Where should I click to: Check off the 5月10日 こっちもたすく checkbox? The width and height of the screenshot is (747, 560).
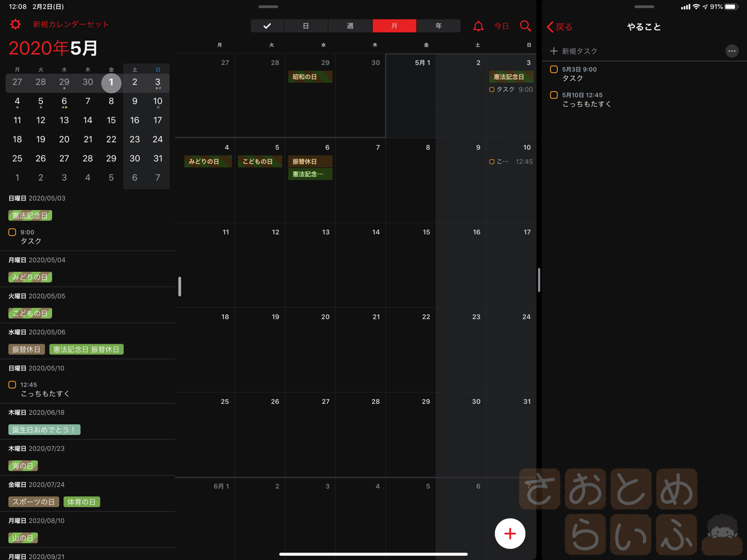[x=554, y=95]
